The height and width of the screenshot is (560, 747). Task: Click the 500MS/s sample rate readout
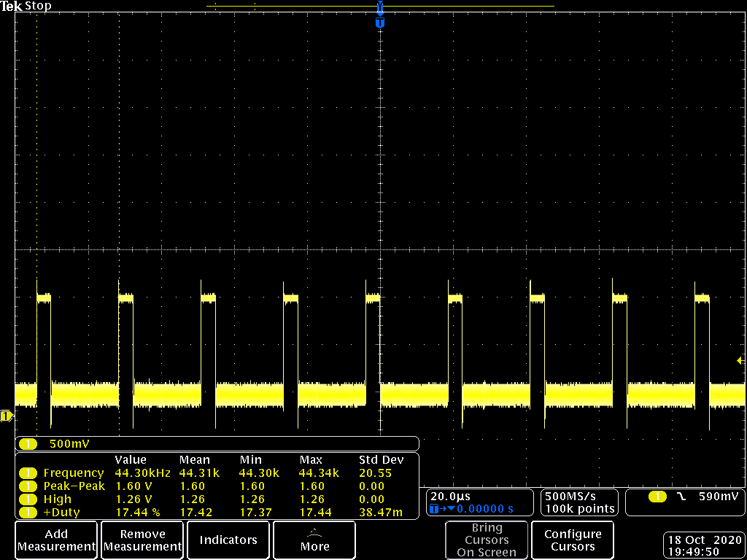point(568,496)
